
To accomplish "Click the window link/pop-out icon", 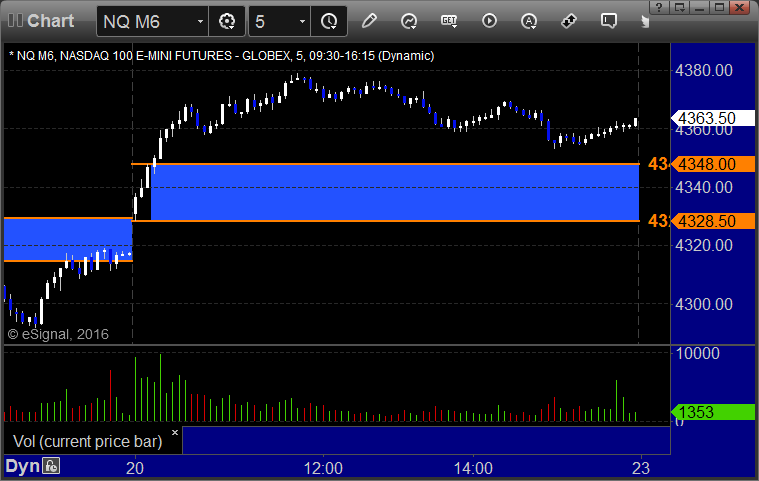I will [x=679, y=7].
